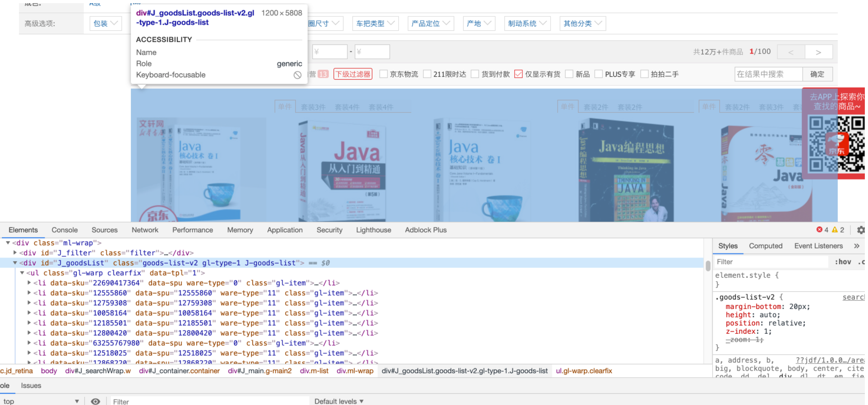The height and width of the screenshot is (405, 868).
Task: Click the Styles Filter input field
Action: (771, 262)
